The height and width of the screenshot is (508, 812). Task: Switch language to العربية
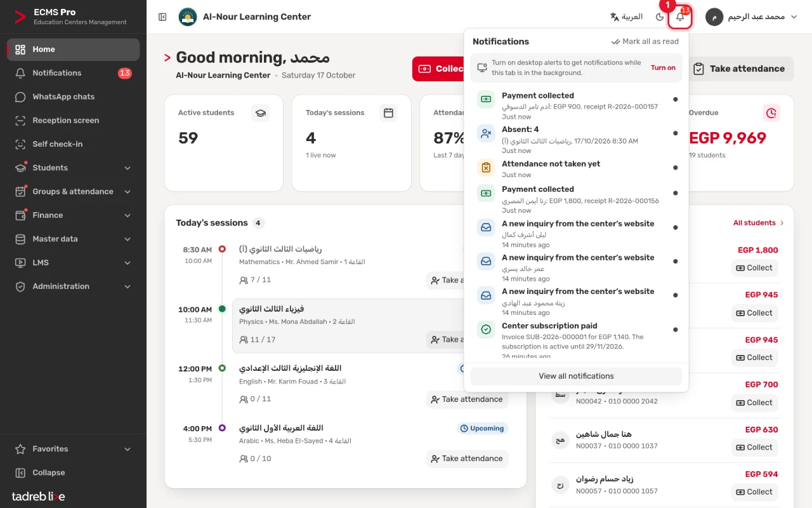[626, 17]
